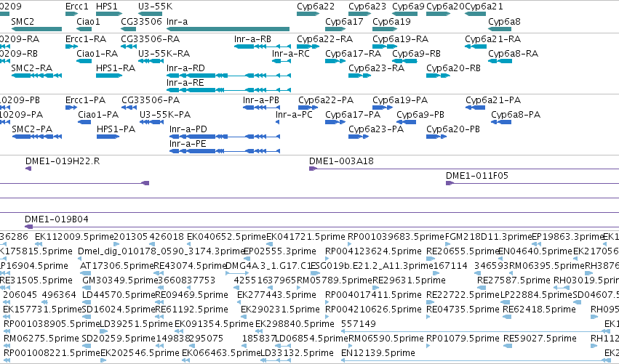This screenshot has height=364, width=619.
Task: Select the HPS1 gene glyph
Action: [x=109, y=14]
